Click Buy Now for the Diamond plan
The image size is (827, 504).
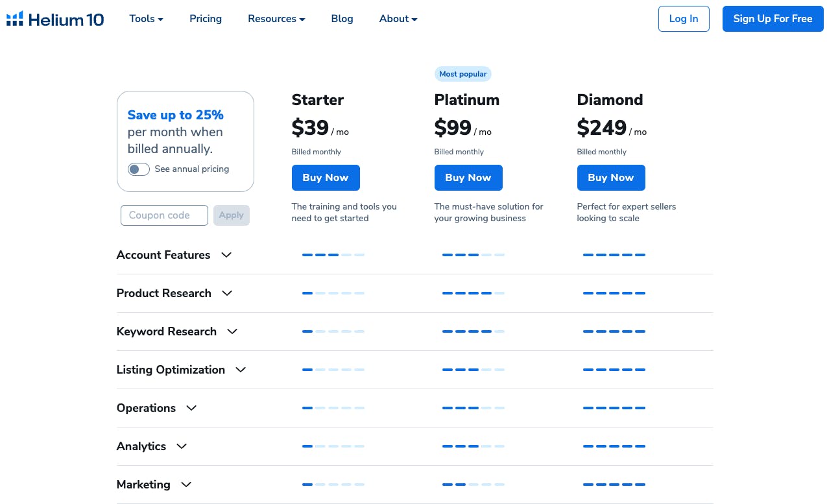pos(611,178)
